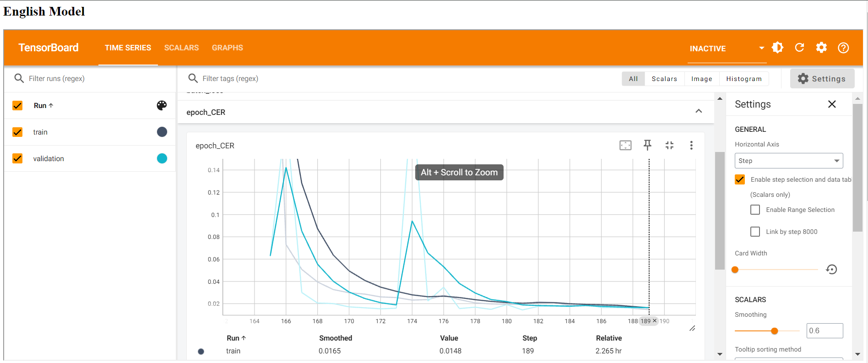Screen dimensions: 868x363
Task: Switch to the GRAPHS tab
Action: click(227, 48)
